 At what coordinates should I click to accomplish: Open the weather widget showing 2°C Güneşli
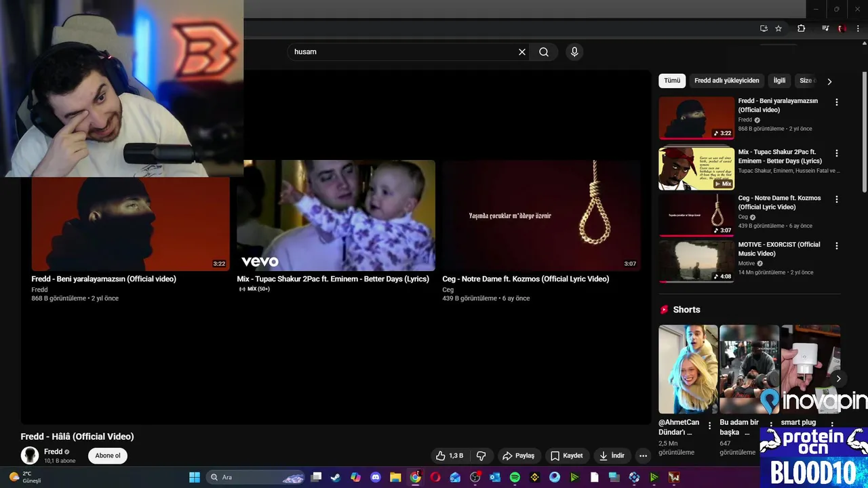[x=24, y=477]
